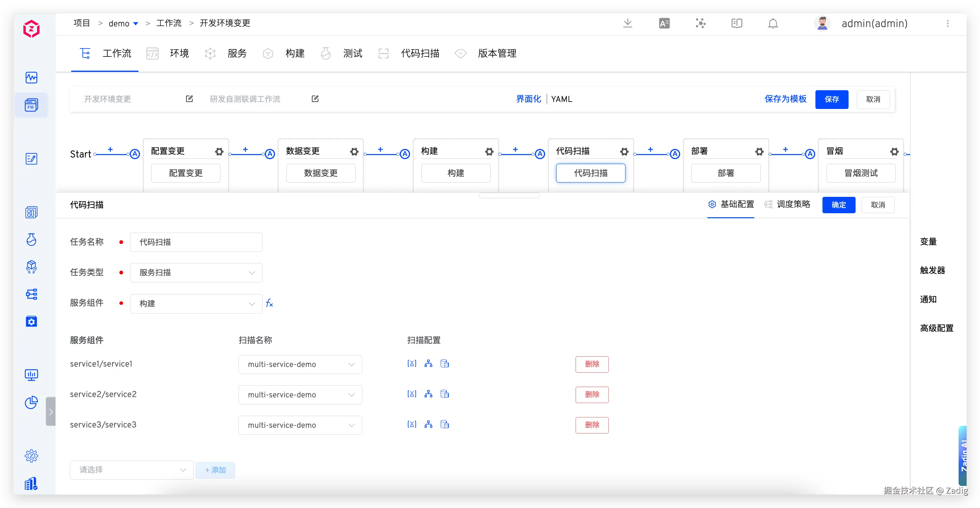Open sidebar test flask icon
Screen dimensions: 980x508
point(31,240)
